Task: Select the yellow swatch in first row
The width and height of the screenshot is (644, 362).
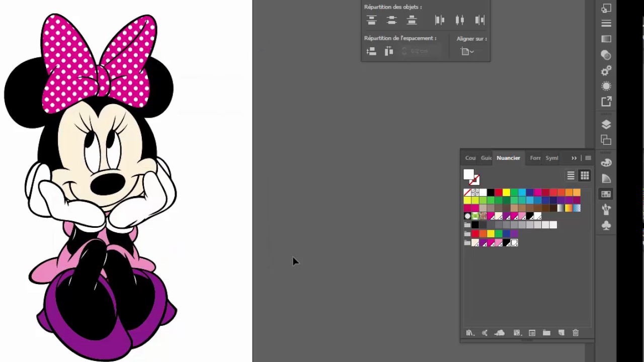Action: coord(506,193)
